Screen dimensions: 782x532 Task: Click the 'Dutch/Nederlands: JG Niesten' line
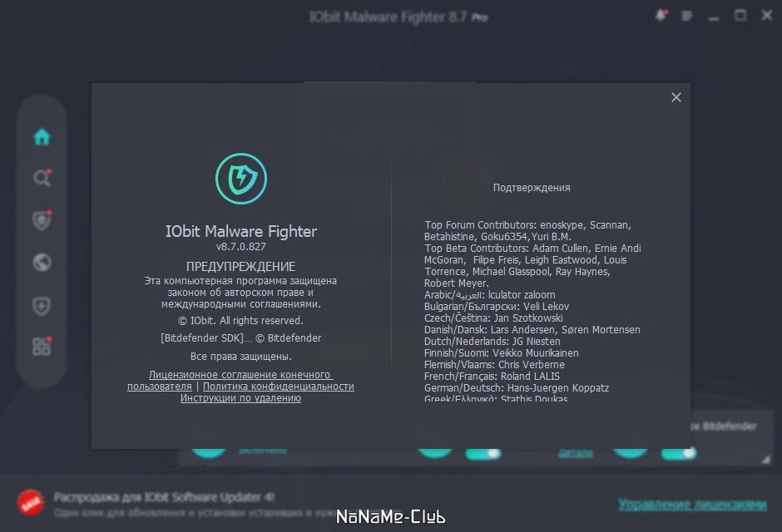[x=492, y=341]
